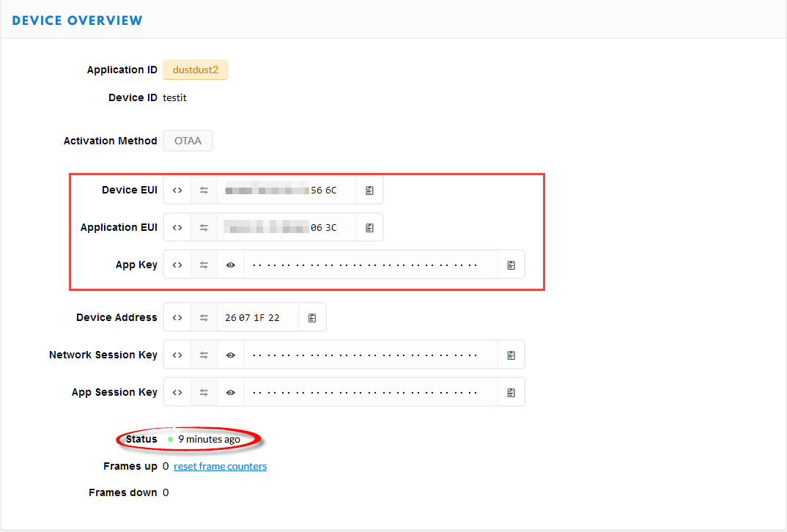The image size is (787, 532).
Task: Toggle code view for the Device Address
Action: [x=177, y=317]
